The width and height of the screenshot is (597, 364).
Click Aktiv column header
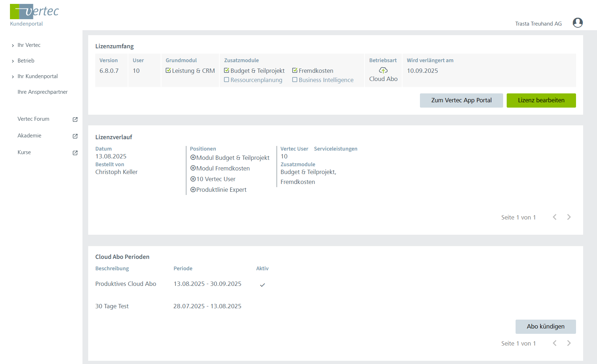coord(262,268)
